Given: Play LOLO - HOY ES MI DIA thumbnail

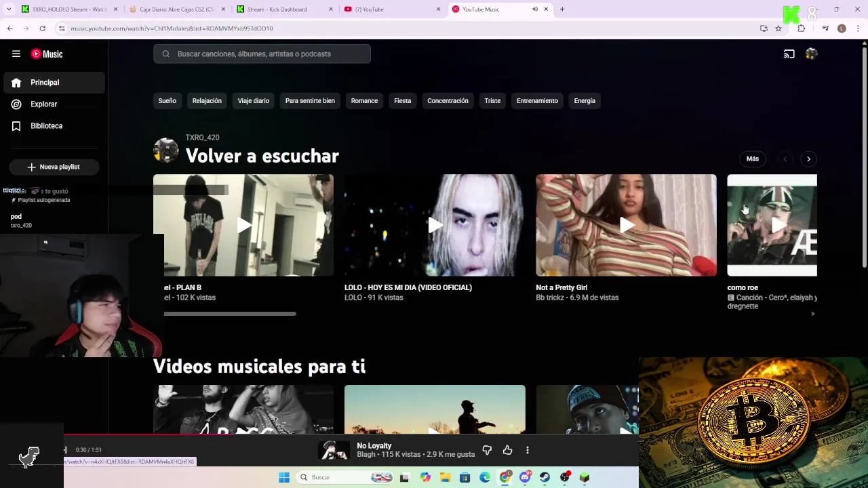Looking at the screenshot, I should (x=435, y=225).
